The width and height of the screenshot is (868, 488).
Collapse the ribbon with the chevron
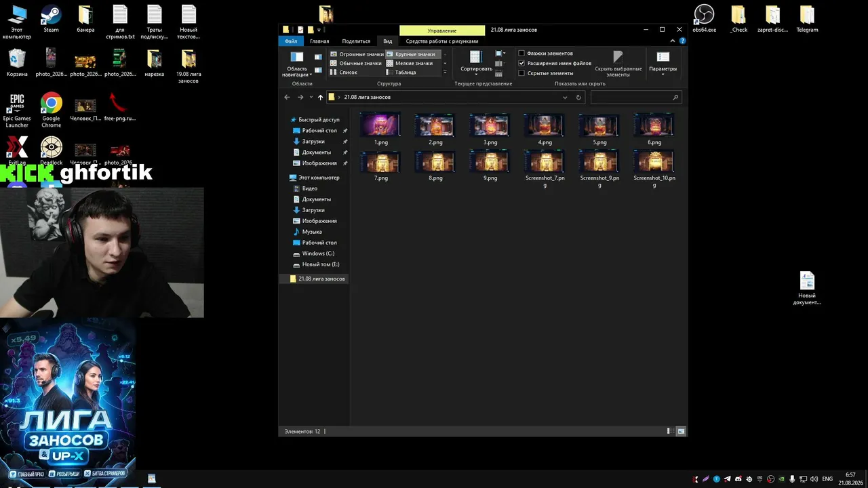click(x=673, y=41)
